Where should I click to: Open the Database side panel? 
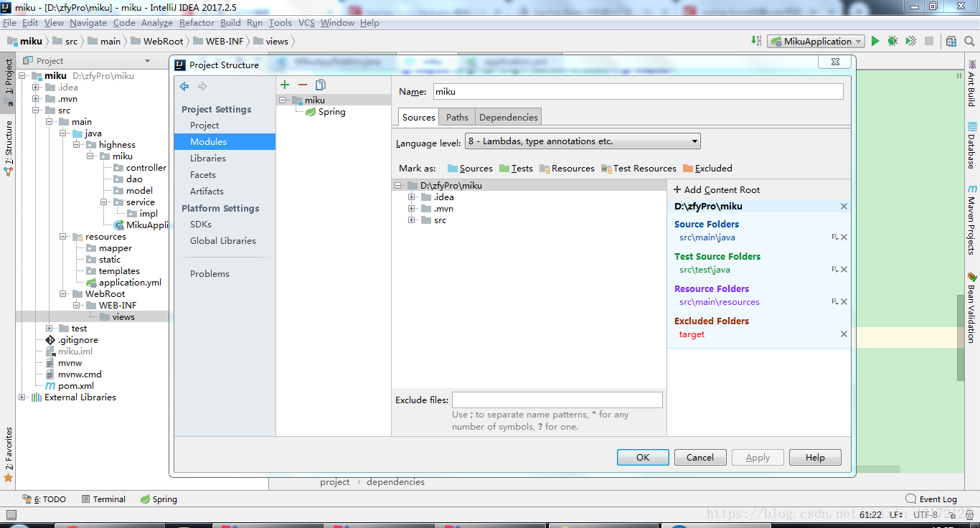(x=971, y=144)
